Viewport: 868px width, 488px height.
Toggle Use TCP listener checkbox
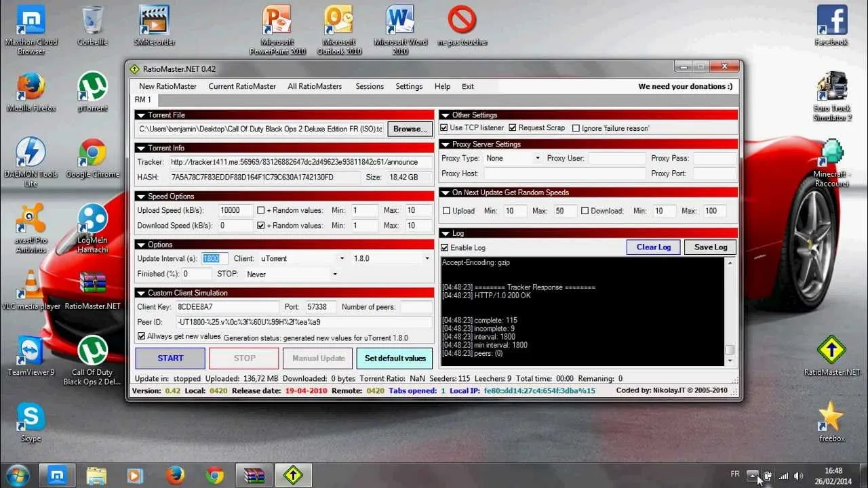tap(444, 127)
